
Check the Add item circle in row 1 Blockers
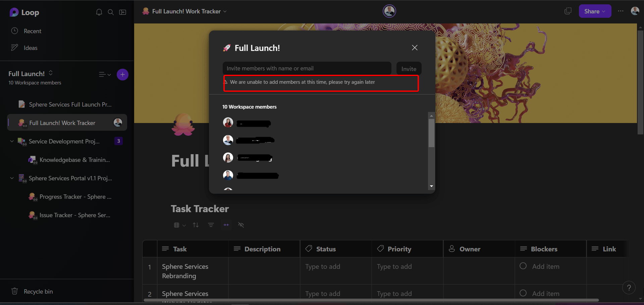click(523, 266)
